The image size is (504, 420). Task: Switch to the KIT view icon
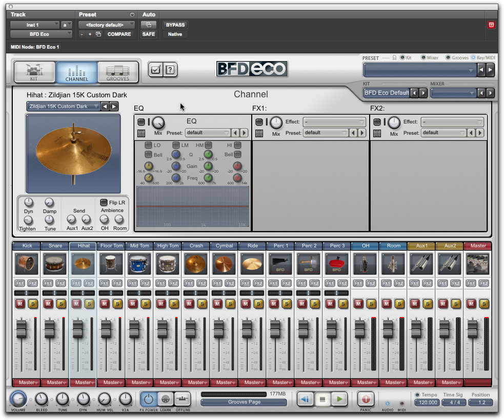pos(34,72)
